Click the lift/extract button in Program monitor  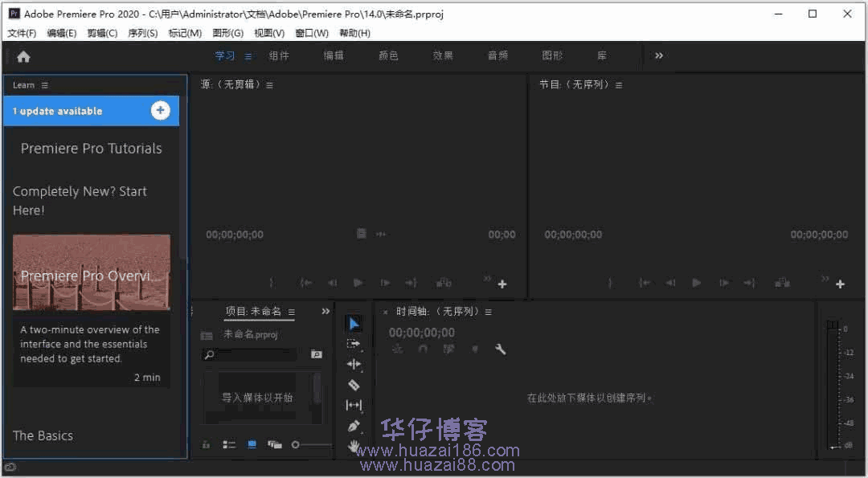[x=782, y=283]
